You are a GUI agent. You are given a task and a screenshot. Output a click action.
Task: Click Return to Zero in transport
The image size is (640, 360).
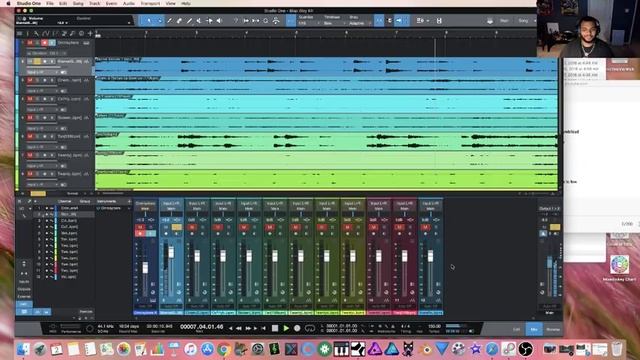tap(264, 328)
